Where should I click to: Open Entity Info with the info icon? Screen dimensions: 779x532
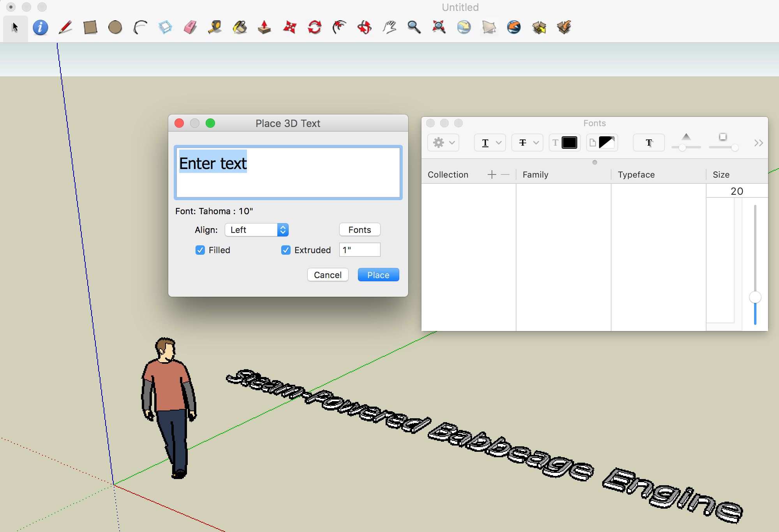click(40, 27)
